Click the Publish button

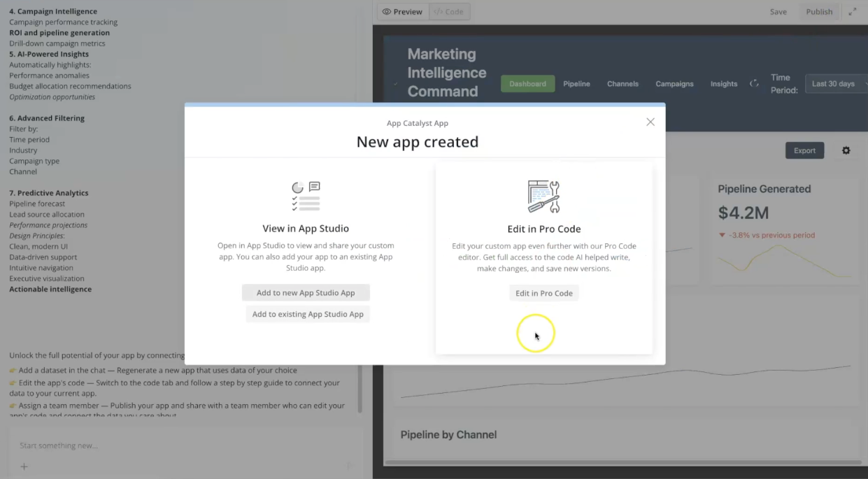tap(819, 11)
